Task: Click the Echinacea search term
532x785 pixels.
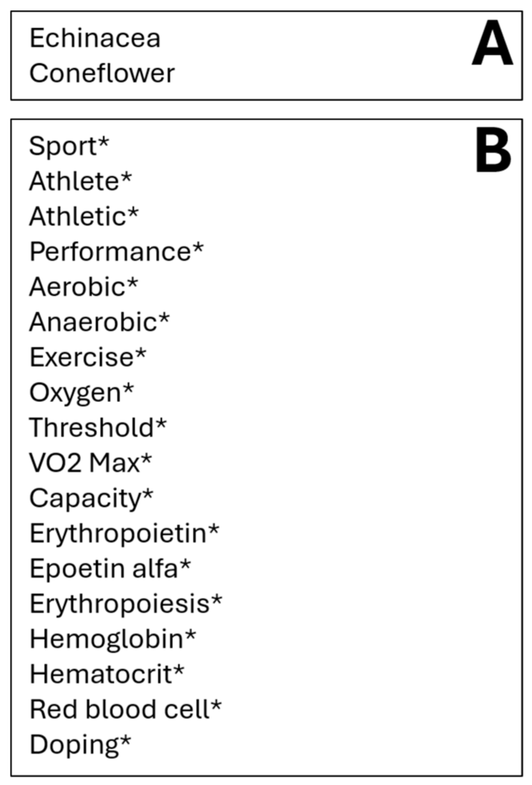Action: pyautogui.click(x=95, y=38)
